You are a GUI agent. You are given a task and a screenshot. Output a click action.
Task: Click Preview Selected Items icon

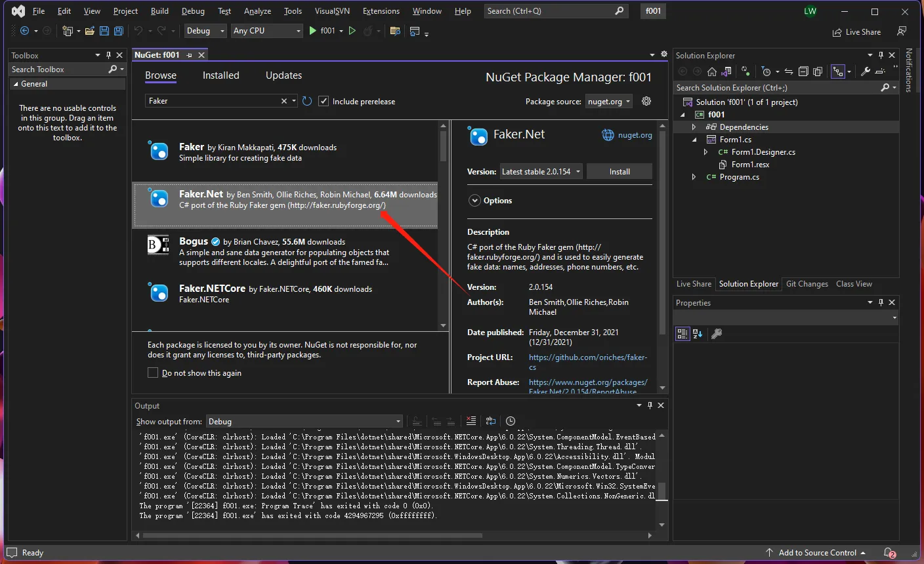point(880,71)
